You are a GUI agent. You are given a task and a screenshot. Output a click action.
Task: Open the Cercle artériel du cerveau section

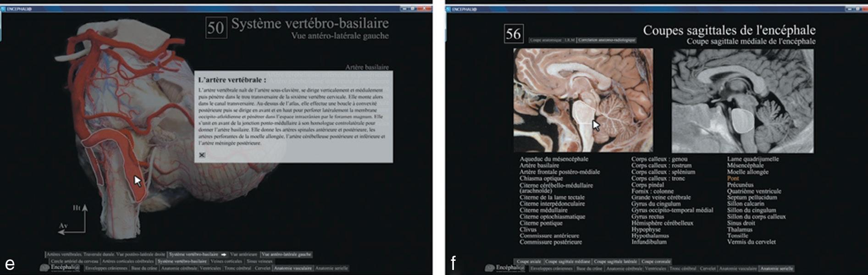[x=74, y=261]
